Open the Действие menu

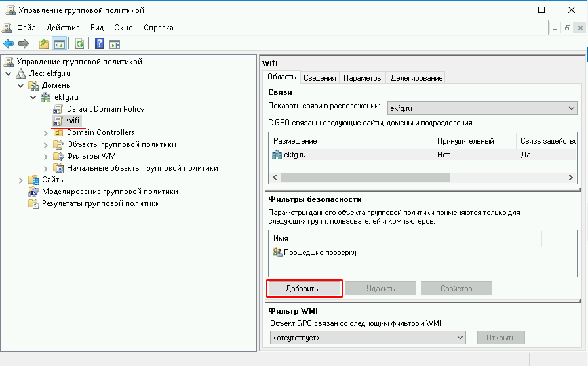pyautogui.click(x=63, y=28)
